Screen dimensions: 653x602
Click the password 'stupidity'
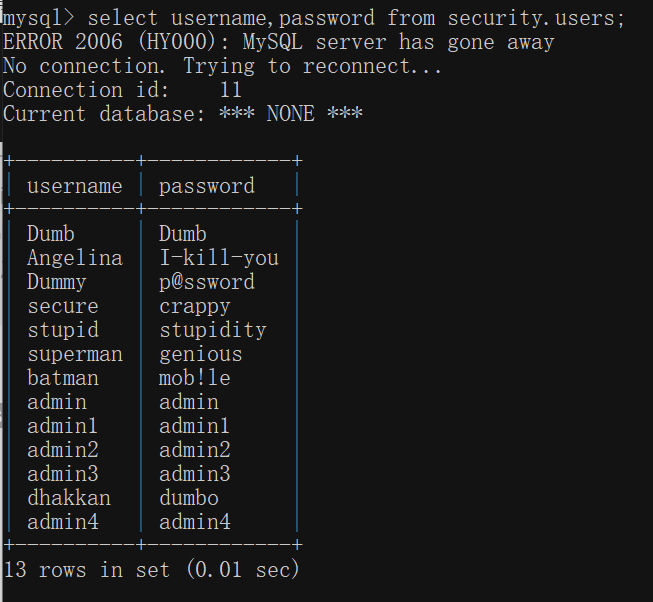point(213,331)
